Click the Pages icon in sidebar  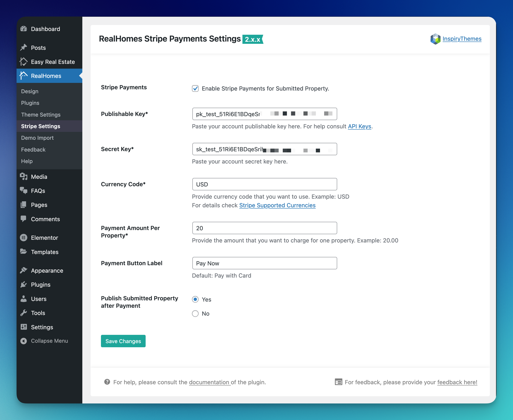point(24,205)
